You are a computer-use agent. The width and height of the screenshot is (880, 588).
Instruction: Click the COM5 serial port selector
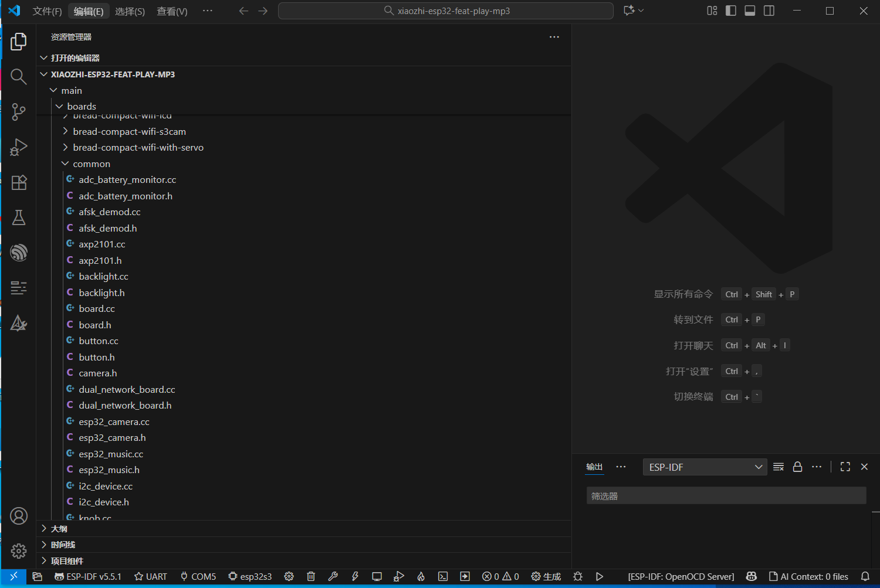click(x=198, y=576)
